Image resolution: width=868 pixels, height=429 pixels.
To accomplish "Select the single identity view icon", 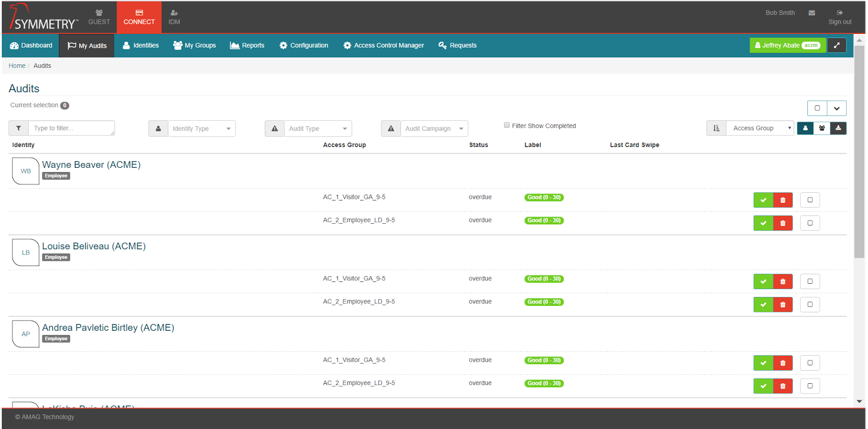I will [x=805, y=128].
